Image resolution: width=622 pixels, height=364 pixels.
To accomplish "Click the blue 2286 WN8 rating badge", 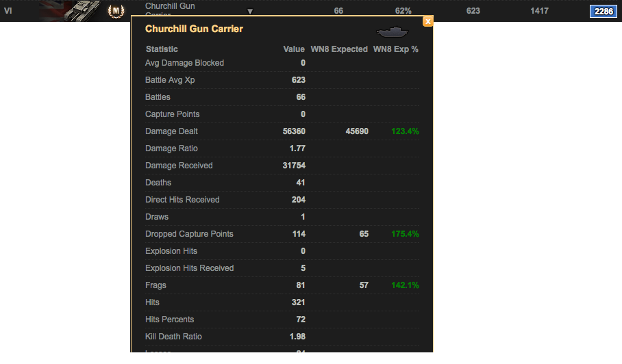I will click(x=603, y=11).
